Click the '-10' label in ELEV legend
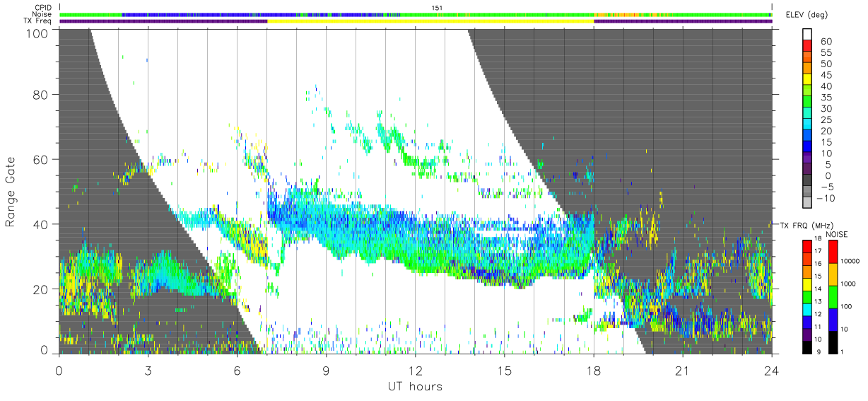This screenshot has width=868, height=401. tap(826, 198)
